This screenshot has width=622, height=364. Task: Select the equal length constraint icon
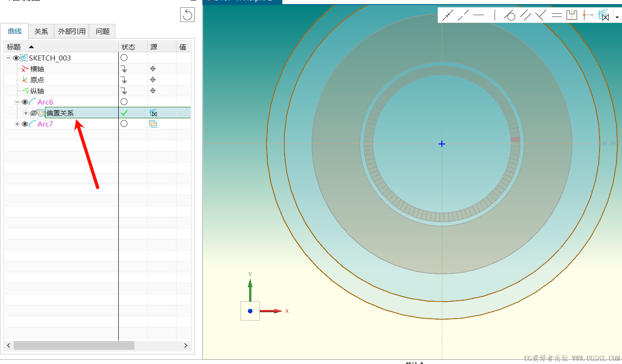[x=556, y=16]
